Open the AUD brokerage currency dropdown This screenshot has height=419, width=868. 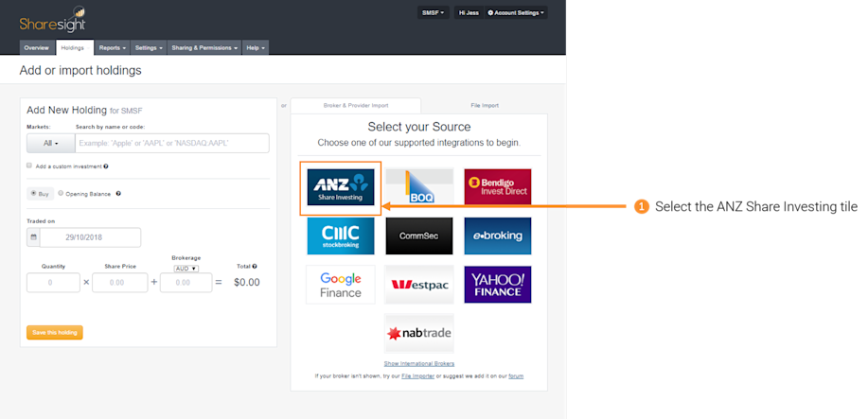pos(186,269)
